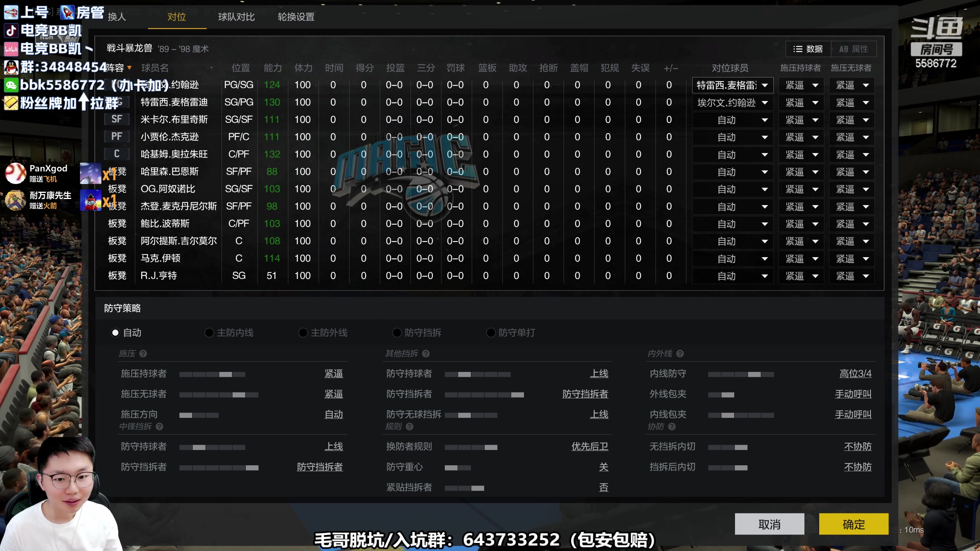Select the 防守挡拆 defense strategy
This screenshot has height=551, width=980.
(x=397, y=333)
